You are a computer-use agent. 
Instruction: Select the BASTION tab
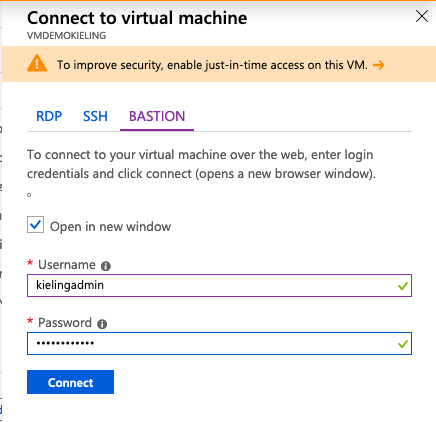click(157, 116)
